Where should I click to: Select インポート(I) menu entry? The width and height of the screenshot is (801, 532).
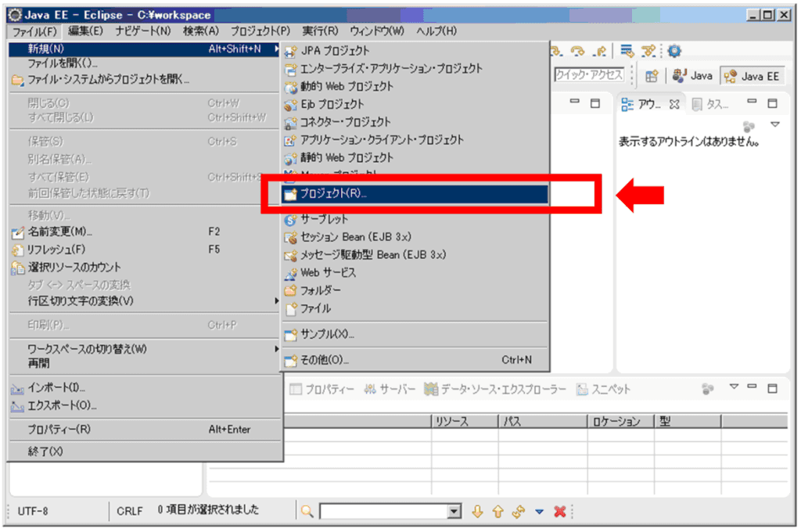click(x=145, y=388)
